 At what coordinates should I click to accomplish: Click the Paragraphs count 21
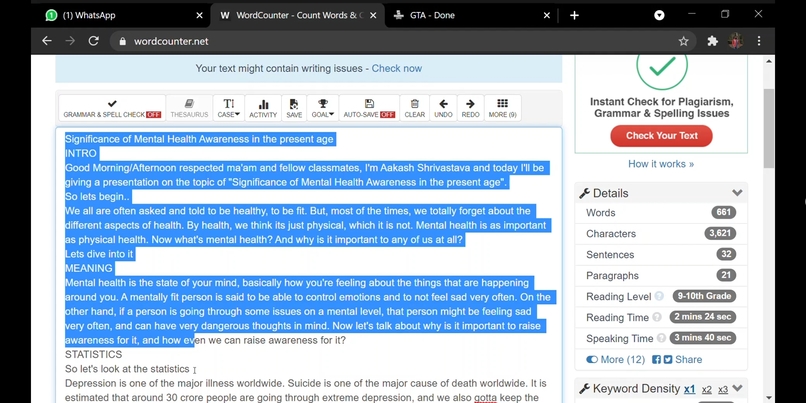pos(726,276)
